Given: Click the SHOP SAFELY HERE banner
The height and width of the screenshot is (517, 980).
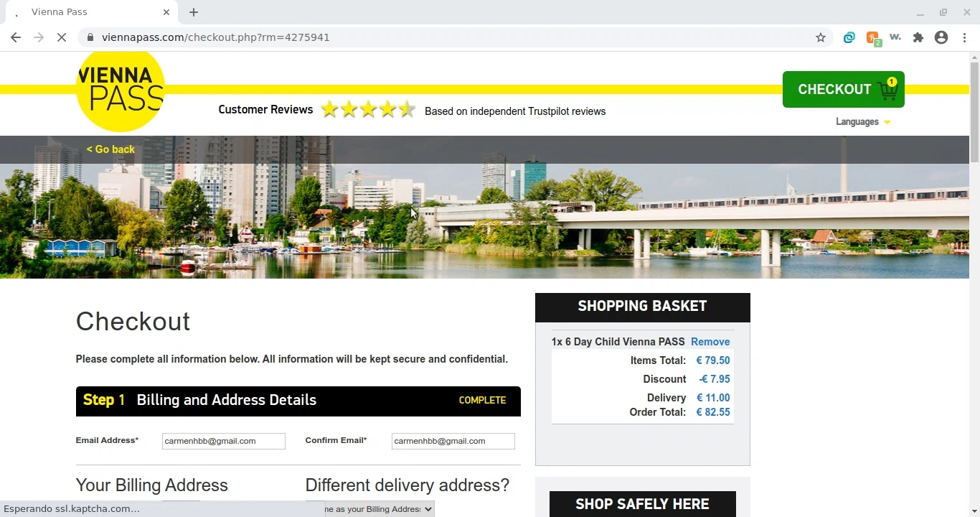Looking at the screenshot, I should pyautogui.click(x=643, y=504).
